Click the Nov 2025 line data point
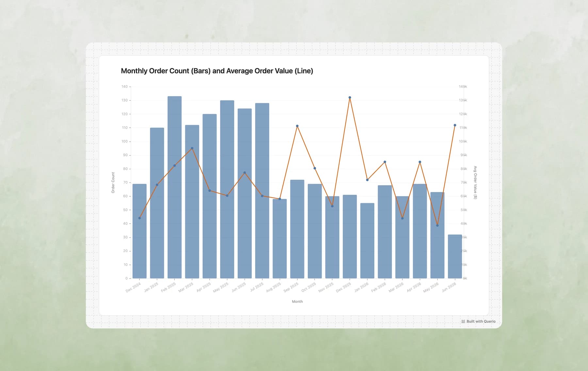Viewport: 588px width, 371px height. point(332,206)
